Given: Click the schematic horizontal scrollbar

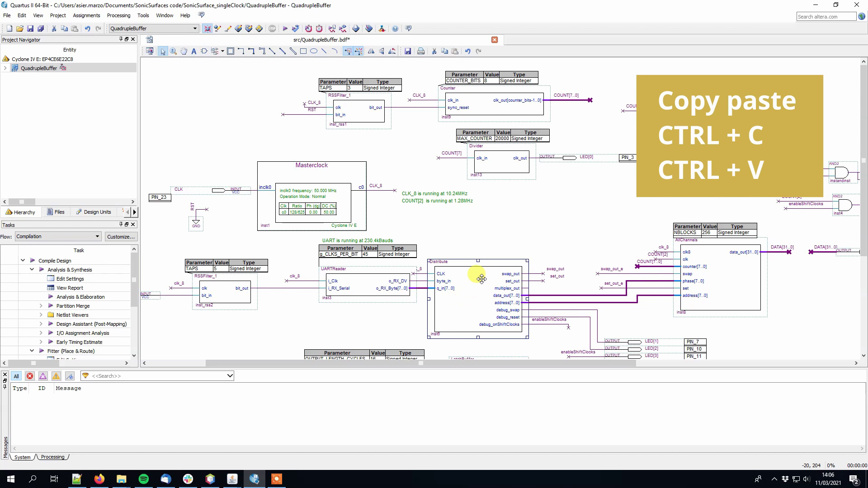Looking at the screenshot, I should pyautogui.click(x=420, y=363).
